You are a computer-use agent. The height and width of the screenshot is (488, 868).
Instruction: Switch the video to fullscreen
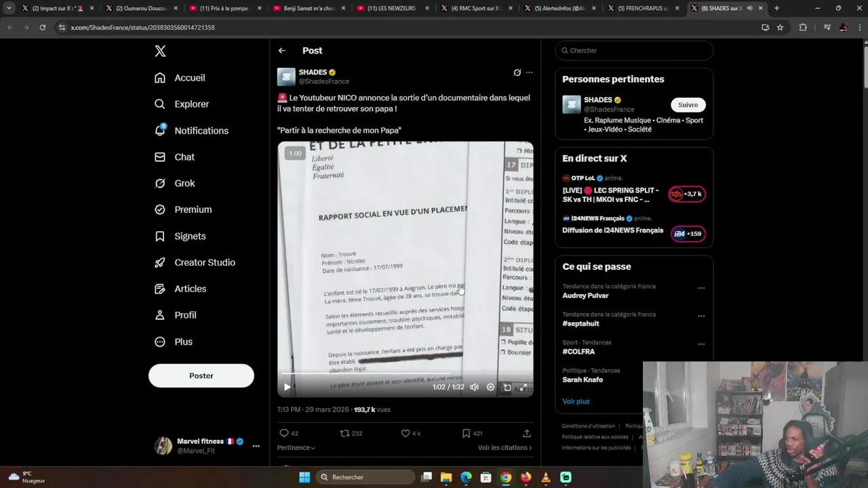523,387
